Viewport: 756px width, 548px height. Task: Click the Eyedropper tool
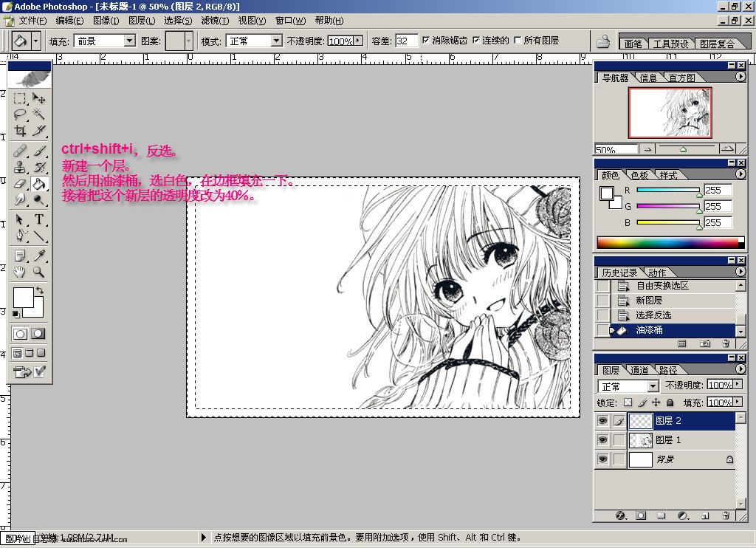tap(38, 256)
